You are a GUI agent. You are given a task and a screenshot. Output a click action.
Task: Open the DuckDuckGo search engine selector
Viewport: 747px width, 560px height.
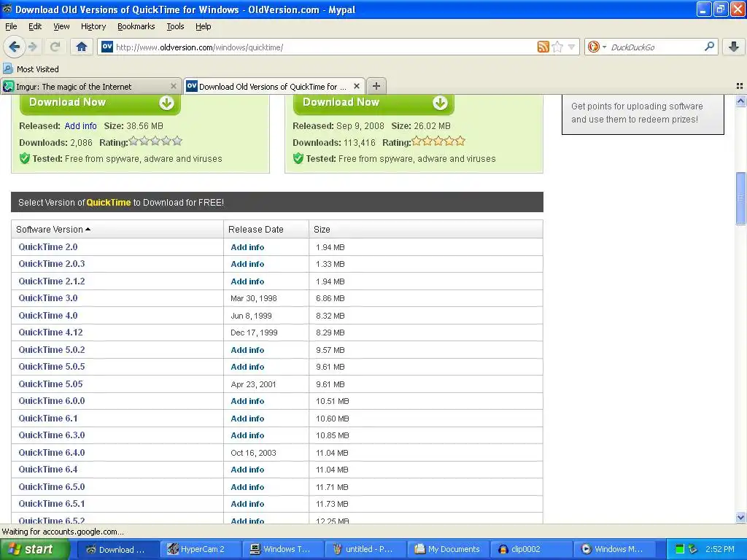click(x=597, y=47)
